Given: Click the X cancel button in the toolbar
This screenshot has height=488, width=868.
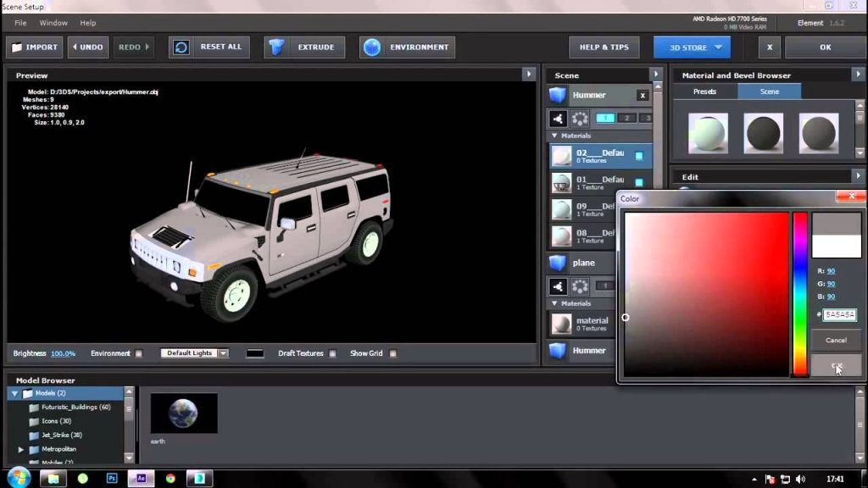Looking at the screenshot, I should 770,47.
